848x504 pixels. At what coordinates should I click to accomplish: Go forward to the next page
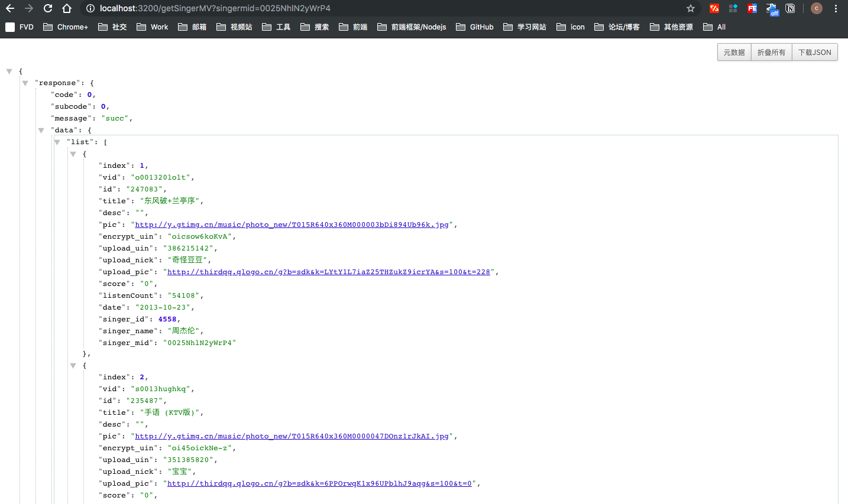[29, 8]
